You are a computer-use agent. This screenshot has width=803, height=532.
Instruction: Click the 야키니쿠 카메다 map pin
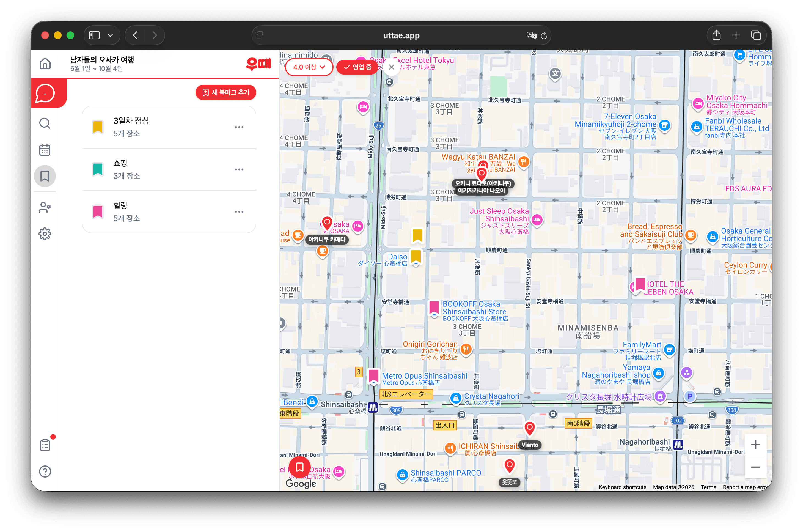(x=327, y=224)
